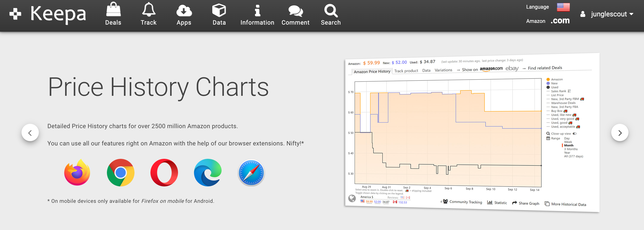Open the Track bell icon

(148, 9)
